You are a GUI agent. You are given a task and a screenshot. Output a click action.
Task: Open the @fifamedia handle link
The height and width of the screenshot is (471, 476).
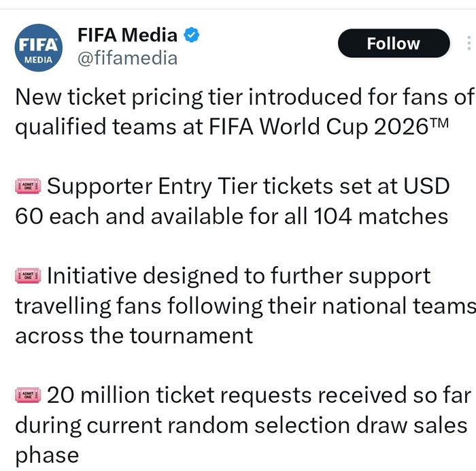[127, 59]
